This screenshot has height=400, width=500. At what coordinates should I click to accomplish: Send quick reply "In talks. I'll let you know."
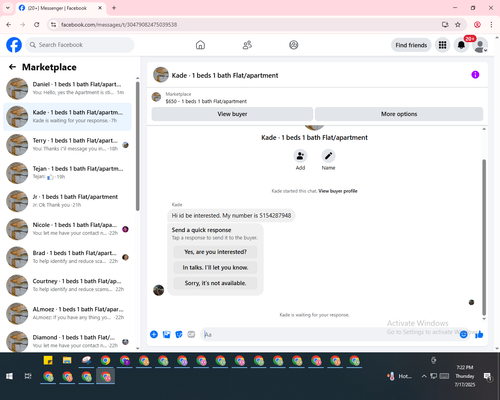[x=215, y=267]
